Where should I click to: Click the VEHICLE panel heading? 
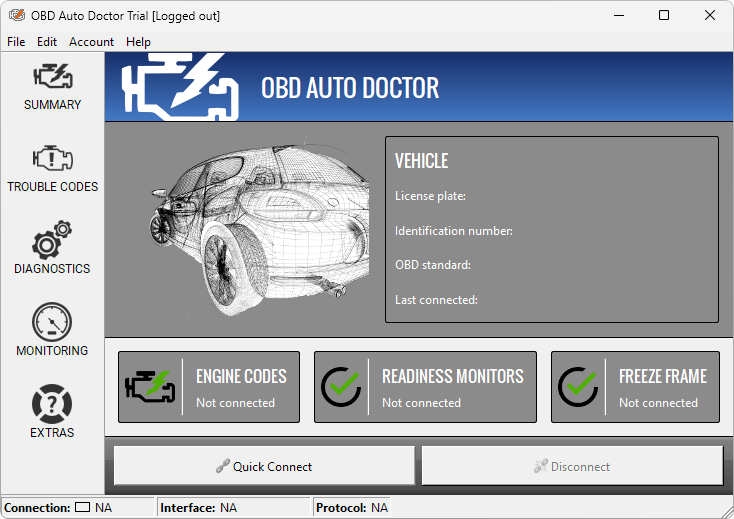click(x=421, y=161)
